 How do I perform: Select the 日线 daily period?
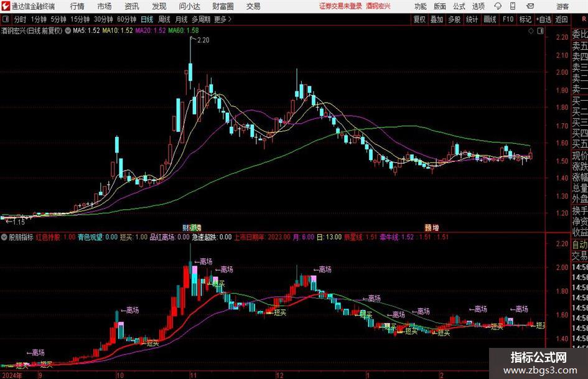tap(147, 19)
